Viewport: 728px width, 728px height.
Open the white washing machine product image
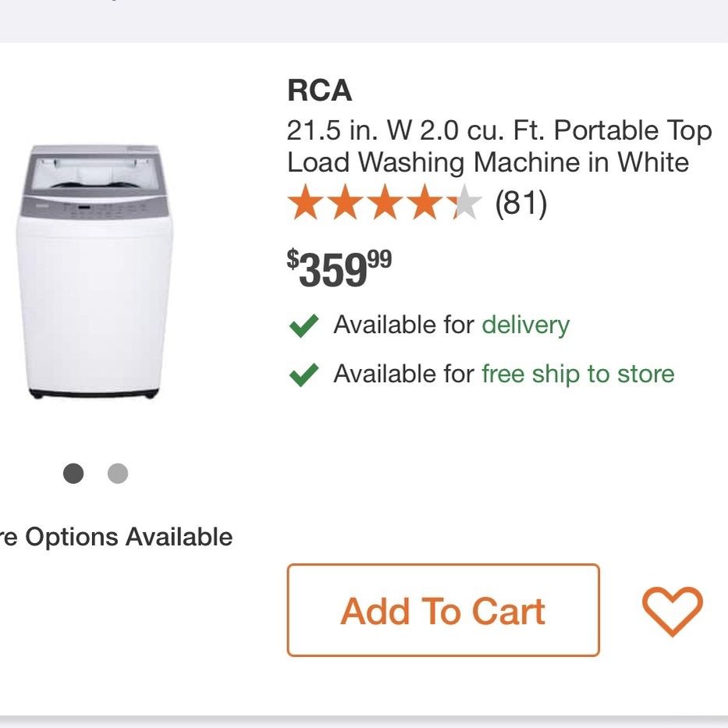(94, 272)
